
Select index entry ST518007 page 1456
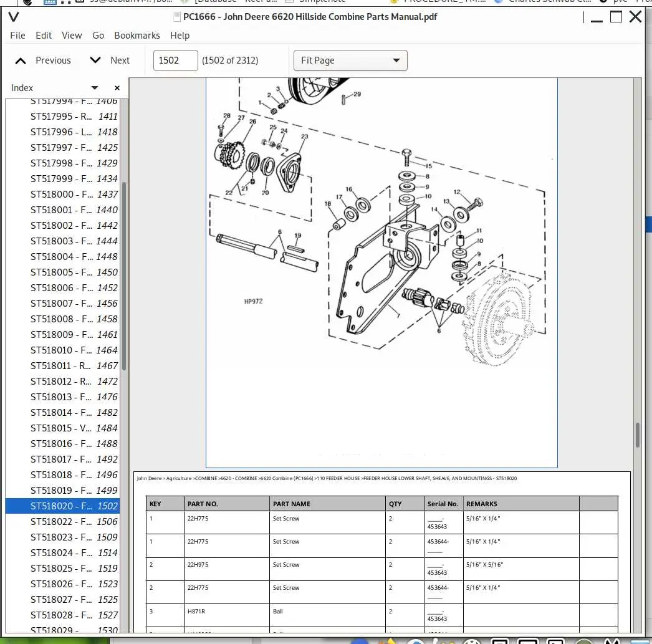pos(62,304)
